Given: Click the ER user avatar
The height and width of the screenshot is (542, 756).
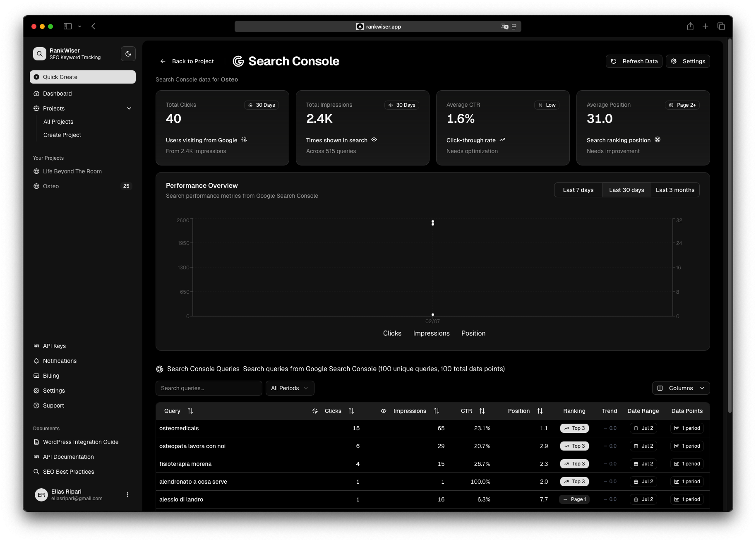Looking at the screenshot, I should point(41,495).
